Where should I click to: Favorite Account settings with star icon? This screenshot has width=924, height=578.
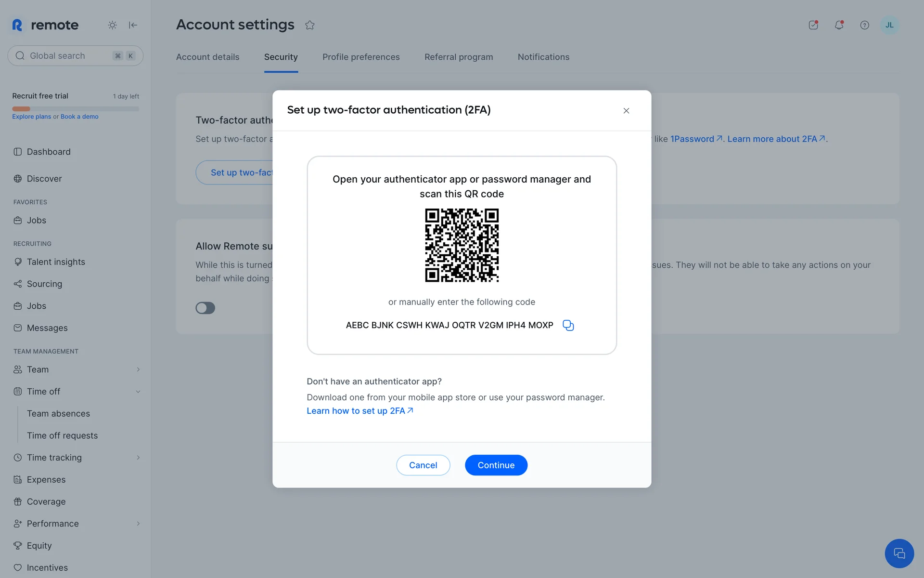(x=309, y=25)
